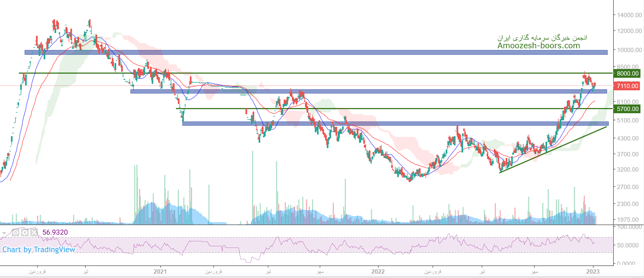Click the 2021 label on the time axis
This screenshot has width=644, height=278.
coord(160,271)
